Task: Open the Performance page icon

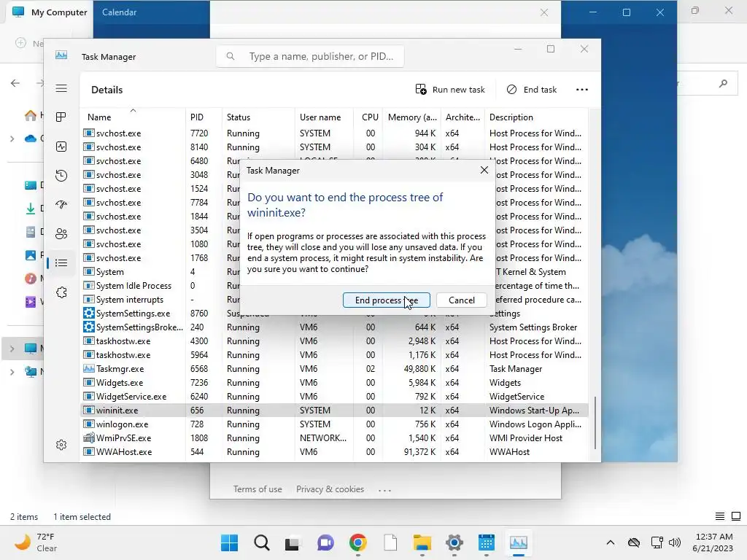Action: coord(61,147)
